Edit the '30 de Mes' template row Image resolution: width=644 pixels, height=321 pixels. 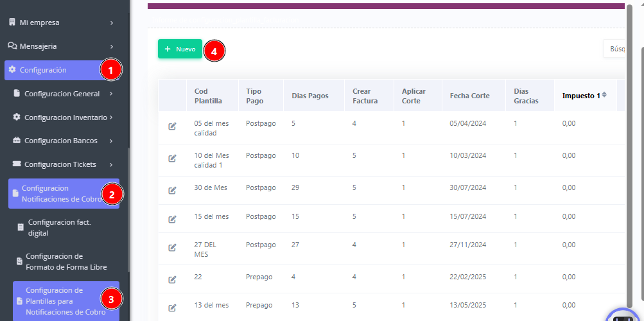coord(172,191)
